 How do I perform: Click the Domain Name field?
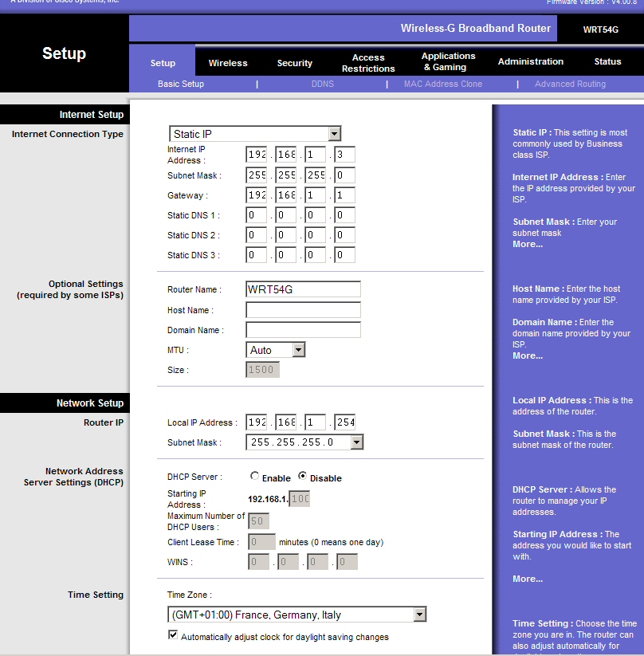pos(304,330)
